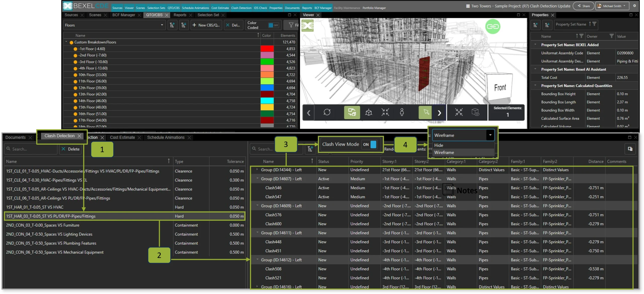Image resolution: width=644 pixels, height=294 pixels.
Task: Click New CBS/Q... button
Action: (206, 25)
